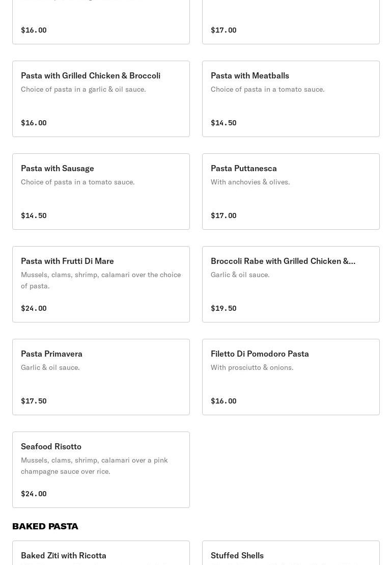Click the $14.50 price under Pasta with Sausage
Image resolution: width=392 pixels, height=565 pixels.
click(x=34, y=216)
